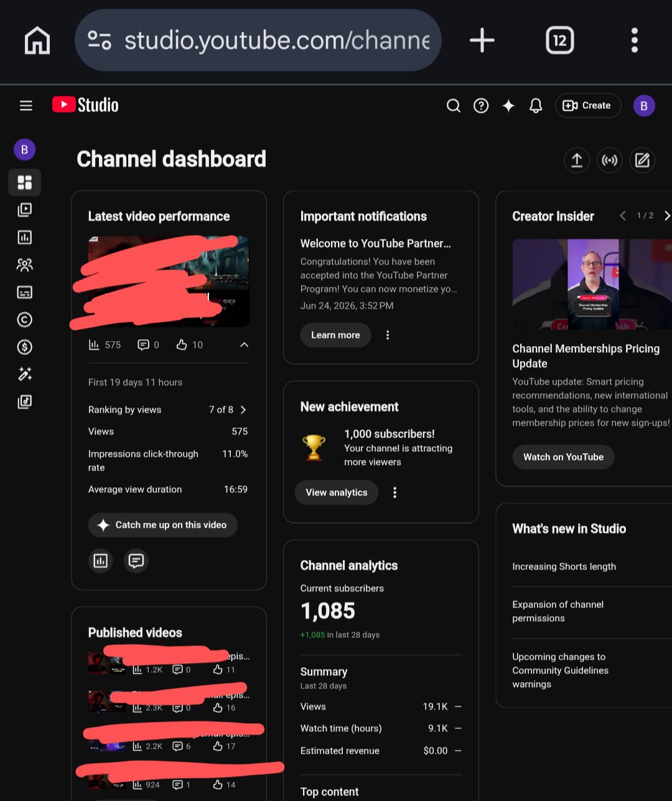This screenshot has width=672, height=801.
Task: Open Audio library sidebar icon
Action: click(25, 401)
